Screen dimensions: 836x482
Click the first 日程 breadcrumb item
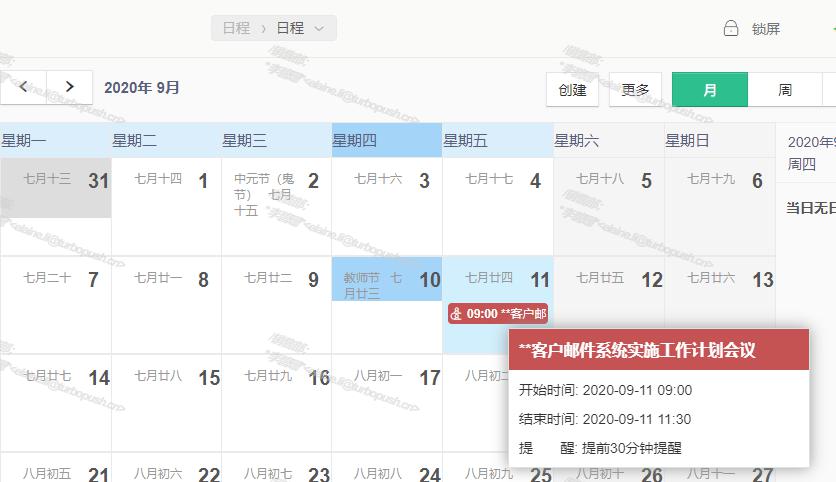click(x=236, y=29)
